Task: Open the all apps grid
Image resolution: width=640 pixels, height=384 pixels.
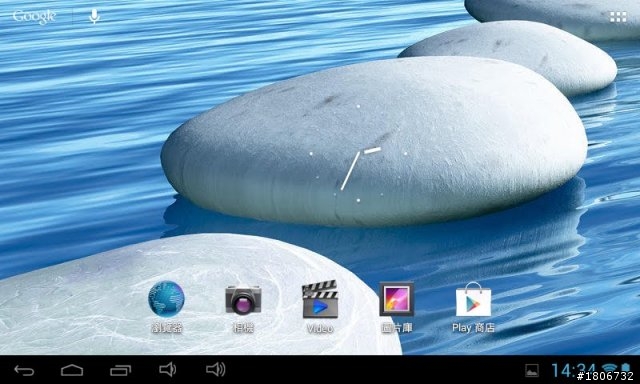Action: 618,17
